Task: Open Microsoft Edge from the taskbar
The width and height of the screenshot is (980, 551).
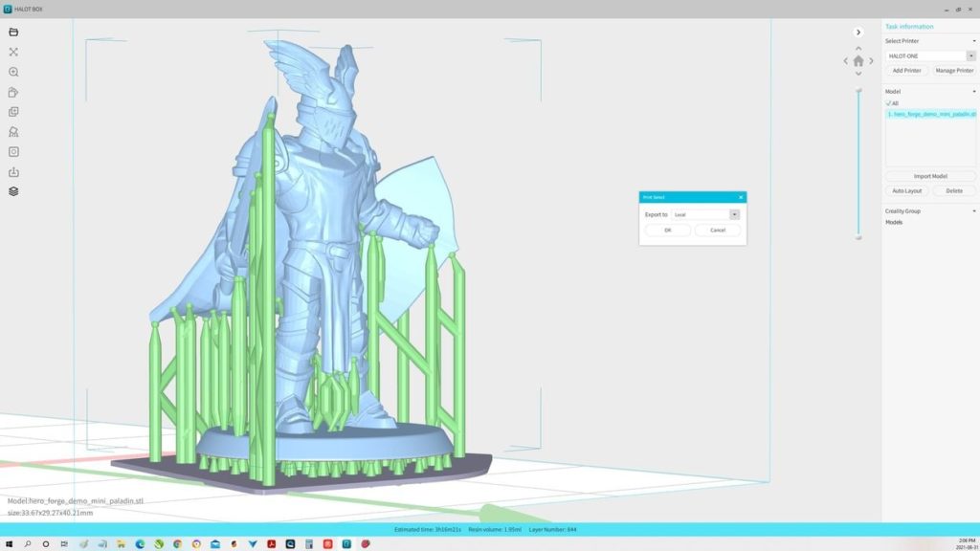Action: [140, 543]
